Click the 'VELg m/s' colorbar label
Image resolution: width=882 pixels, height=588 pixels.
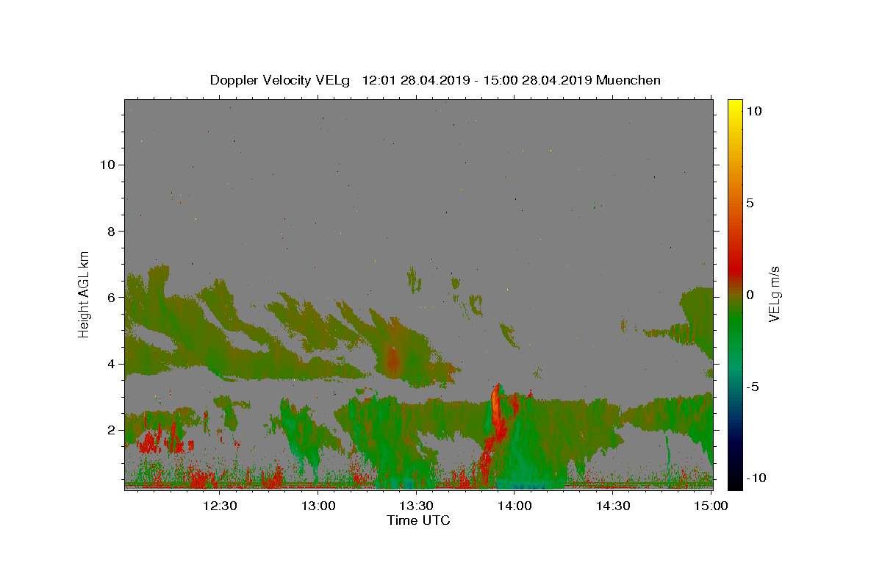click(x=774, y=294)
